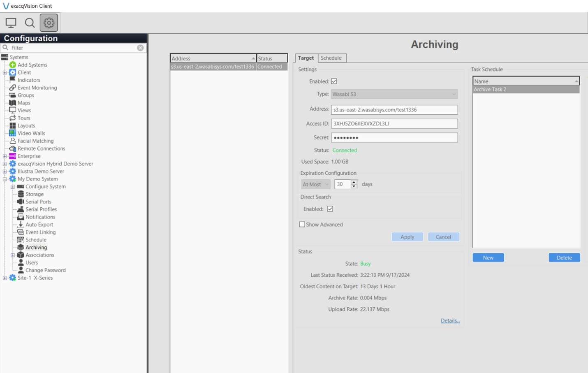Click the Storage database icon
Screen dimensions: 588x373
[x=21, y=194]
